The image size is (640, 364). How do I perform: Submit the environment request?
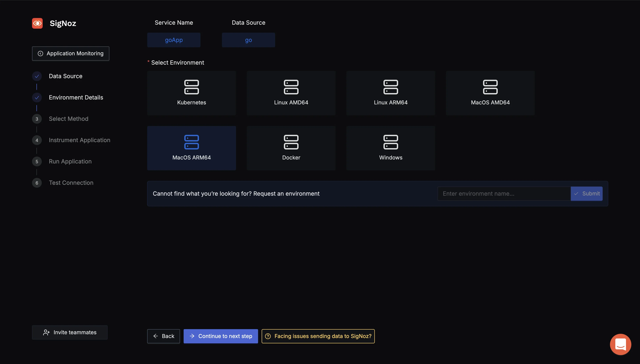pyautogui.click(x=587, y=194)
